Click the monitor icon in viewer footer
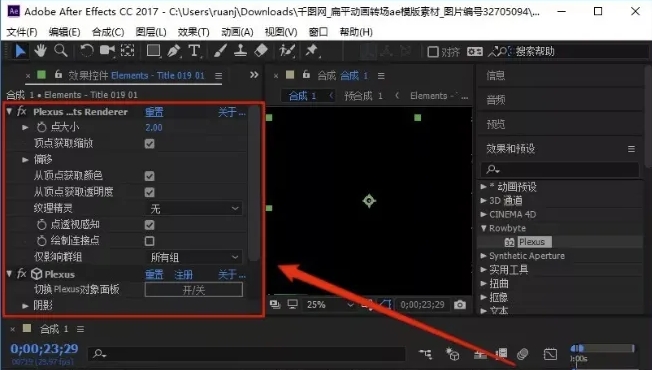 293,305
